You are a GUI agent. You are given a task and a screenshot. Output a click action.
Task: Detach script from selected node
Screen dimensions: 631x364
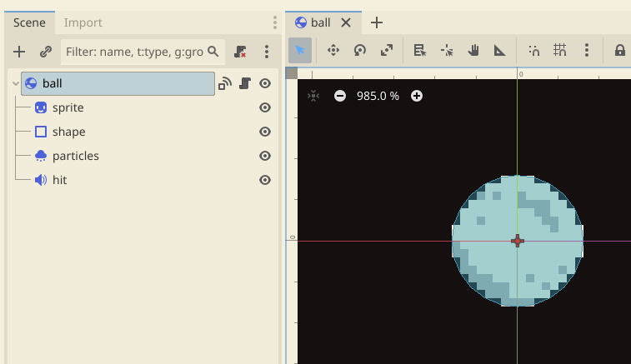[240, 52]
